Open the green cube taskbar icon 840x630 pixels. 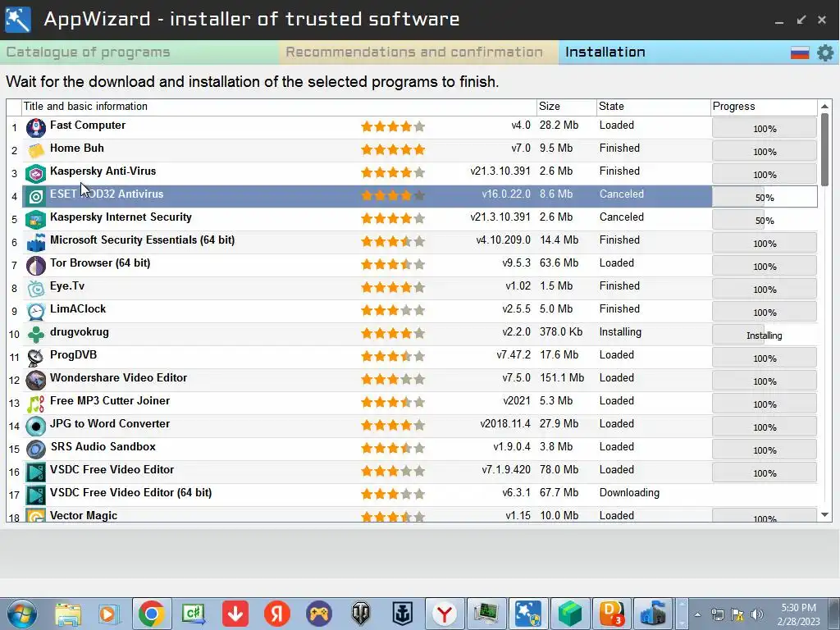click(569, 614)
